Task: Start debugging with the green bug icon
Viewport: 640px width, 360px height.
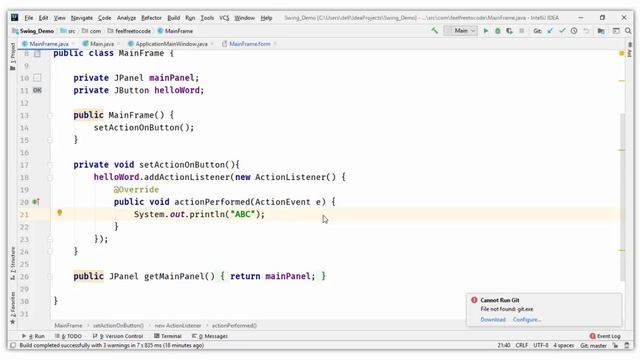Action: click(x=498, y=31)
